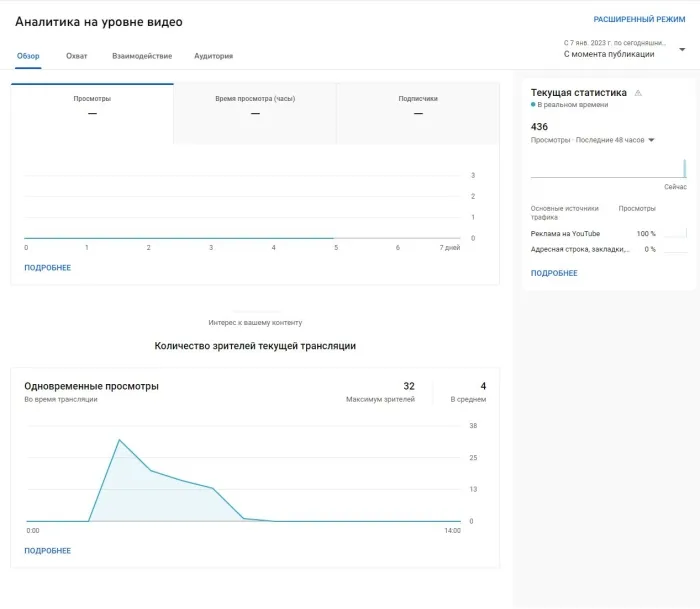Click 'Основные источники трафика' column header
This screenshot has width=700, height=609.
click(x=564, y=213)
